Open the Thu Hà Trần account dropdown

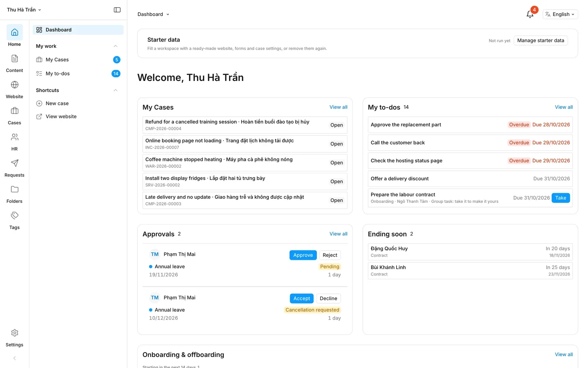coord(24,10)
